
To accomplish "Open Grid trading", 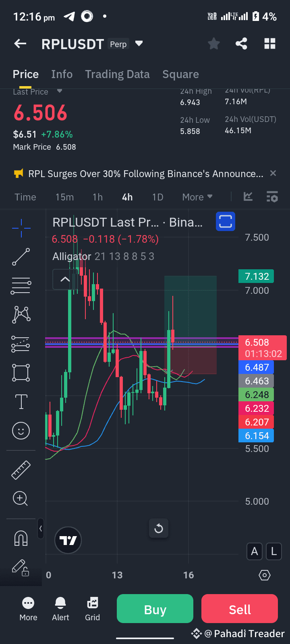I will click(92, 609).
